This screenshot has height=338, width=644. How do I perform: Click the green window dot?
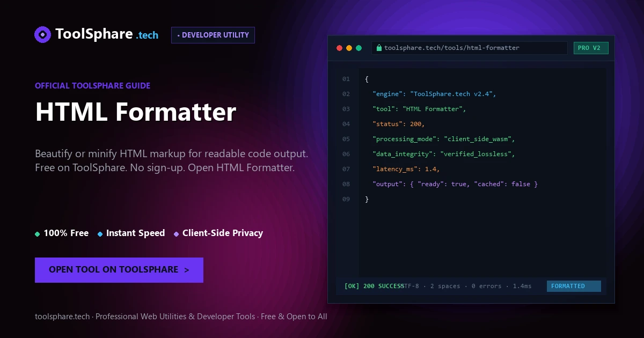click(x=358, y=48)
